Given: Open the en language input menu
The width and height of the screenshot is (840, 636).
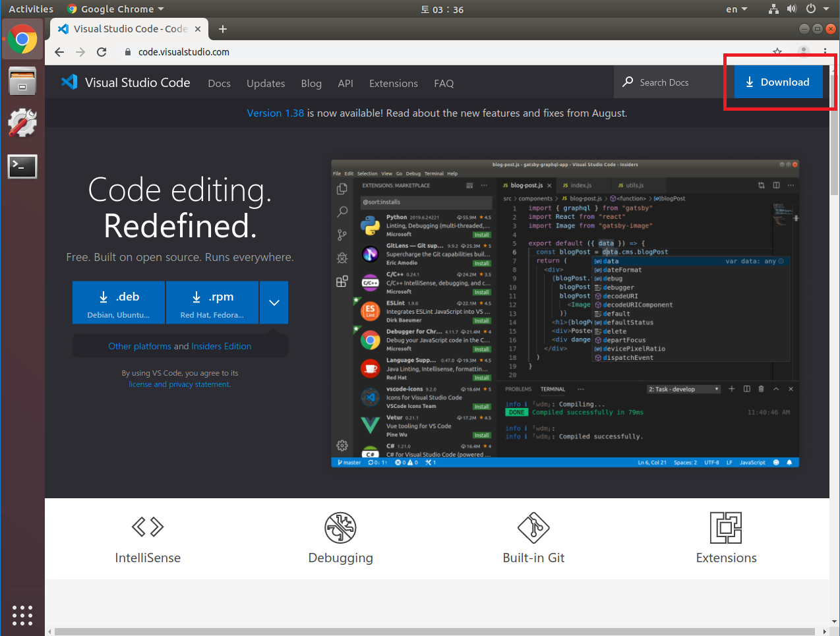Looking at the screenshot, I should [x=736, y=9].
